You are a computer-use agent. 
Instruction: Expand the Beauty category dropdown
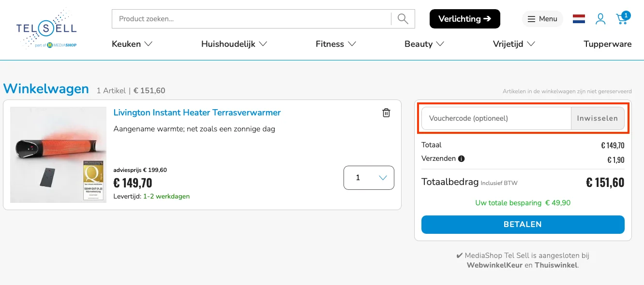coord(423,43)
